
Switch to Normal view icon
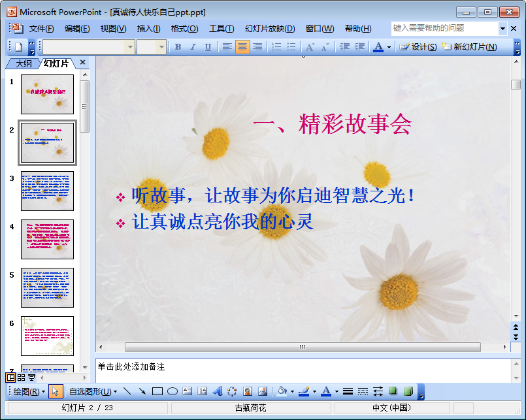pyautogui.click(x=10, y=378)
